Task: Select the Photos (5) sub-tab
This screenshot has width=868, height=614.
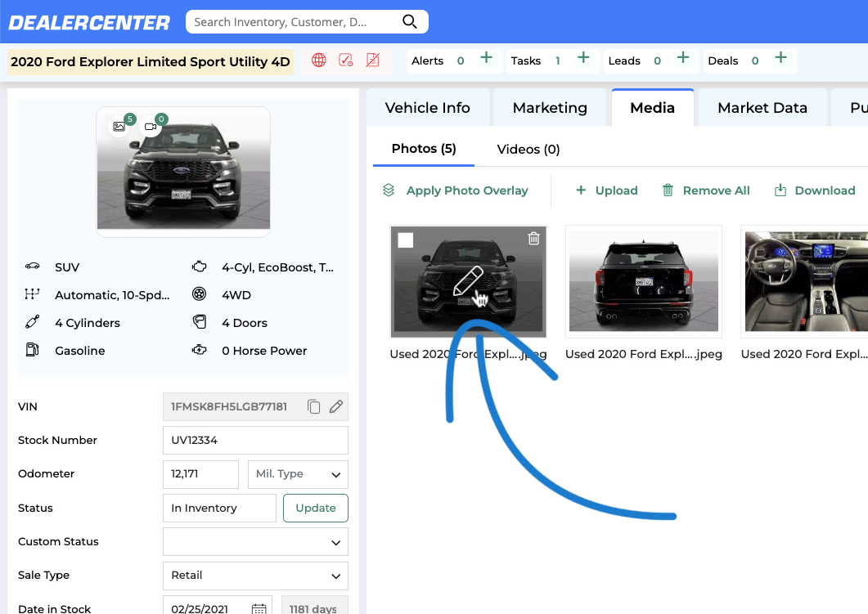Action: pos(424,149)
